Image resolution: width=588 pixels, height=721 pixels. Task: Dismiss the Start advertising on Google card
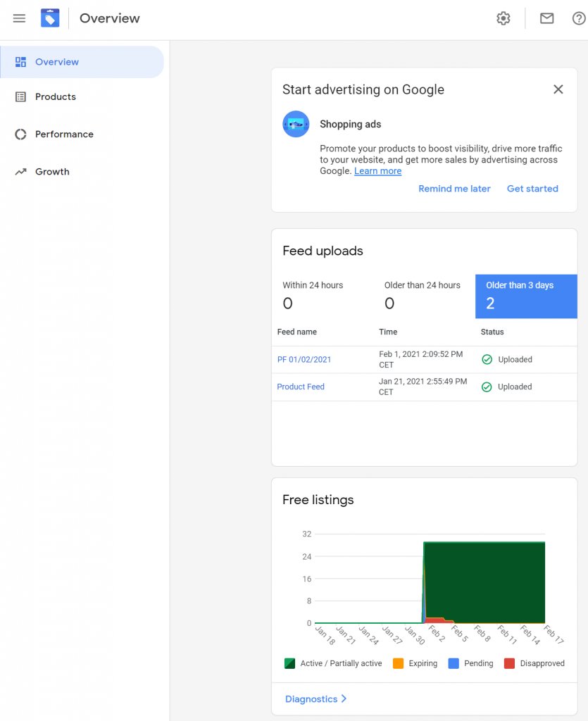[558, 89]
